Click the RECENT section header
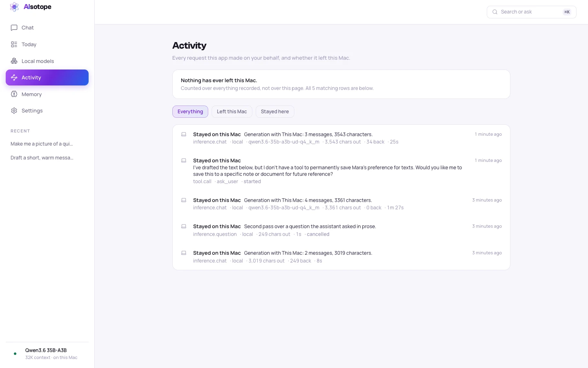This screenshot has width=588, height=368. 20,131
